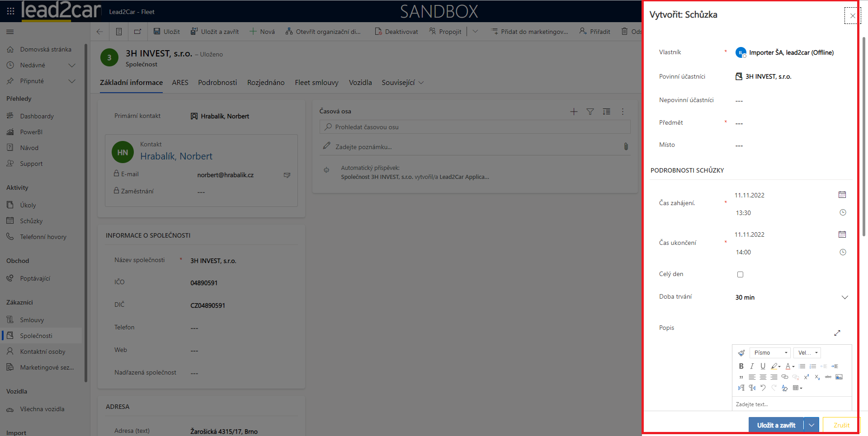
Task: Click the clock icon for end time 14:00
Action: click(843, 253)
